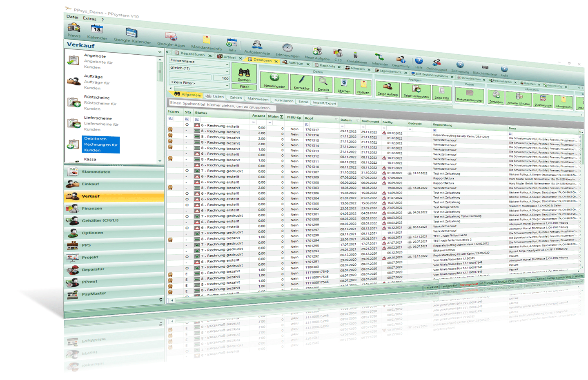This screenshot has height=380, width=588.
Task: Open Details magnifier button
Action: [x=323, y=84]
